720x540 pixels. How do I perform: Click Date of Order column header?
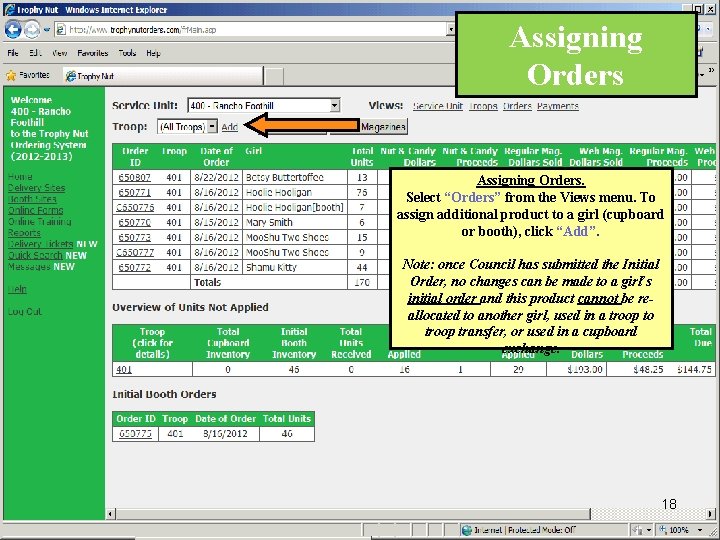click(x=216, y=157)
